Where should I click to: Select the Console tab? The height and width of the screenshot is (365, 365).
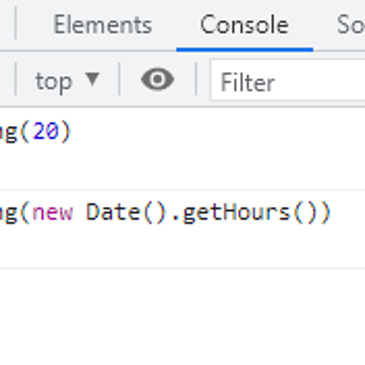pyautogui.click(x=244, y=25)
